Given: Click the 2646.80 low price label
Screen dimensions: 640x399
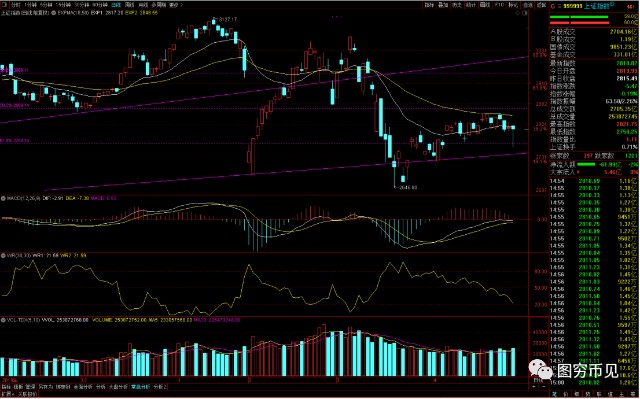Looking at the screenshot, I should tap(408, 188).
